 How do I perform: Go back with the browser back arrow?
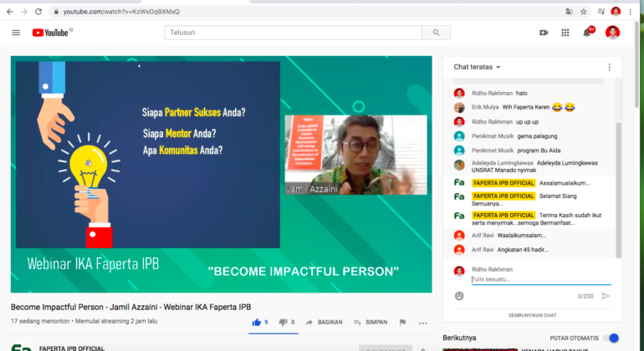(10, 12)
